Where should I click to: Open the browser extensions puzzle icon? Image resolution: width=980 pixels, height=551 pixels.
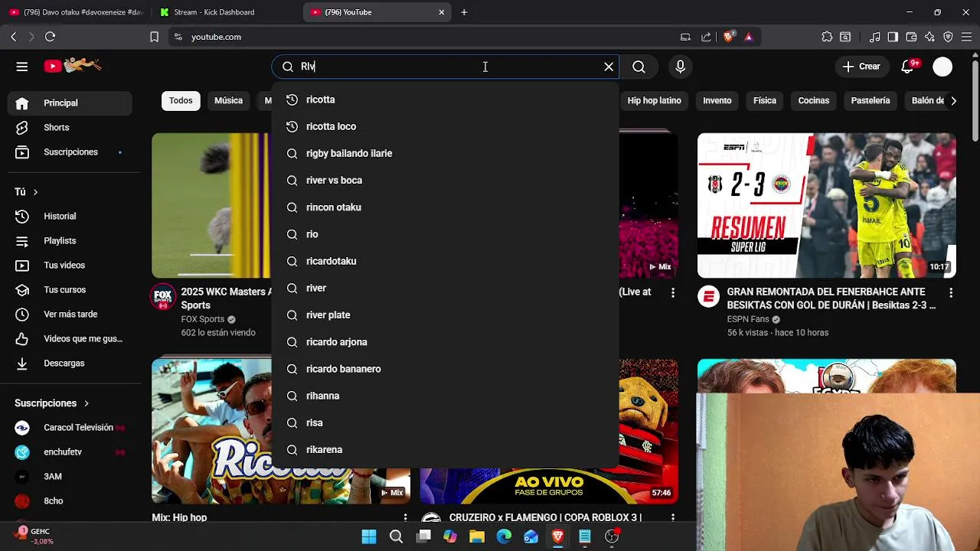pos(827,37)
